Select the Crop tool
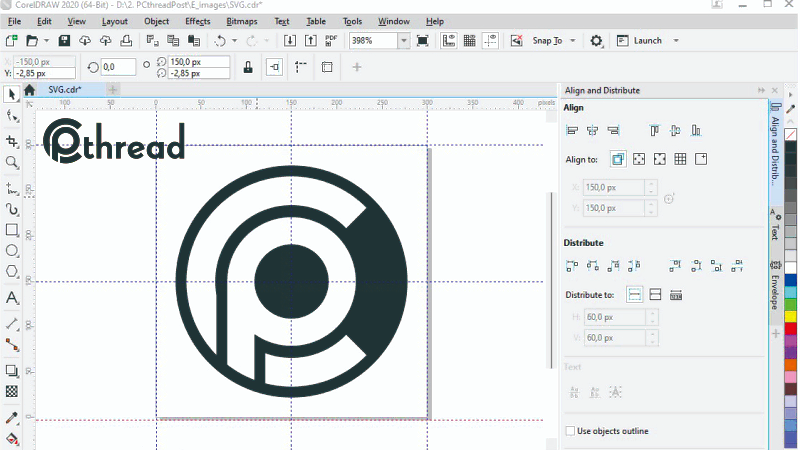The height and width of the screenshot is (450, 800). [x=12, y=141]
